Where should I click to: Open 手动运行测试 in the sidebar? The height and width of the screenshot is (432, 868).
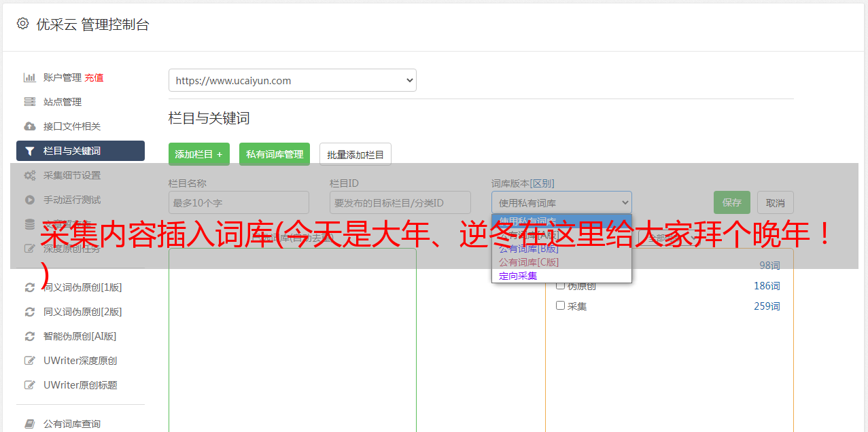(72, 200)
